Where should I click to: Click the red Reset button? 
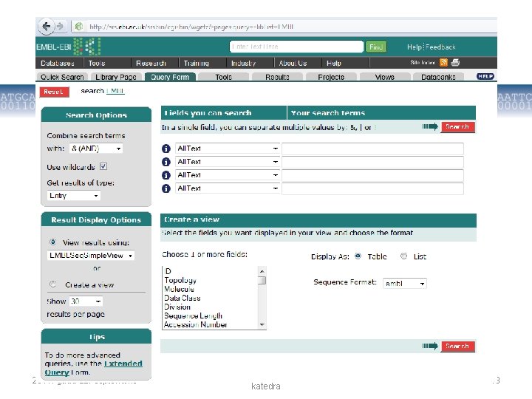pos(54,92)
